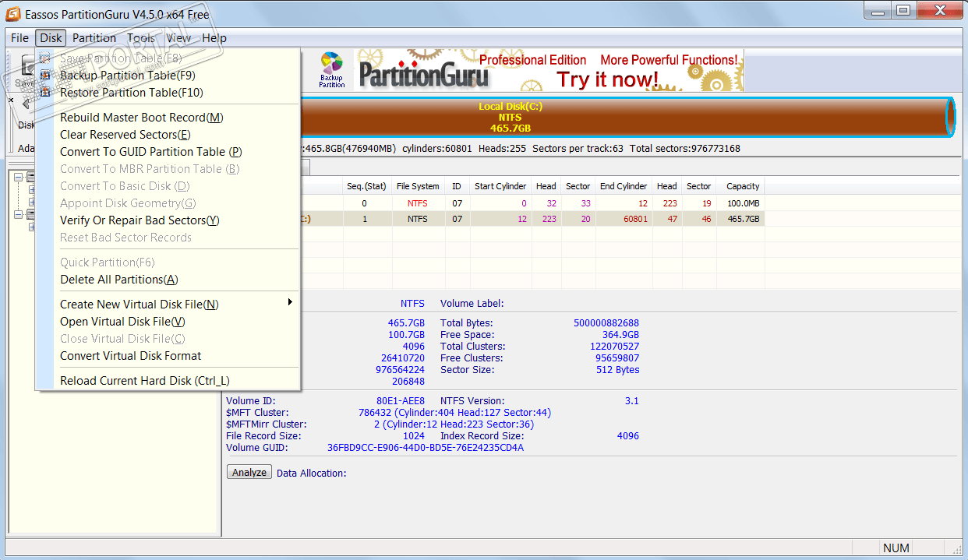Select Rebuild Master Boot Record

pyautogui.click(x=168, y=118)
